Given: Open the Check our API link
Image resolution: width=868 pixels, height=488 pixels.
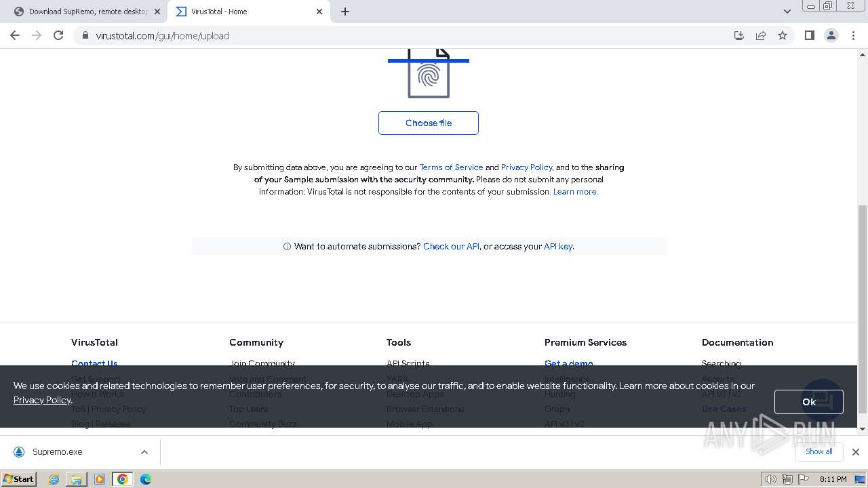Looking at the screenshot, I should [451, 247].
